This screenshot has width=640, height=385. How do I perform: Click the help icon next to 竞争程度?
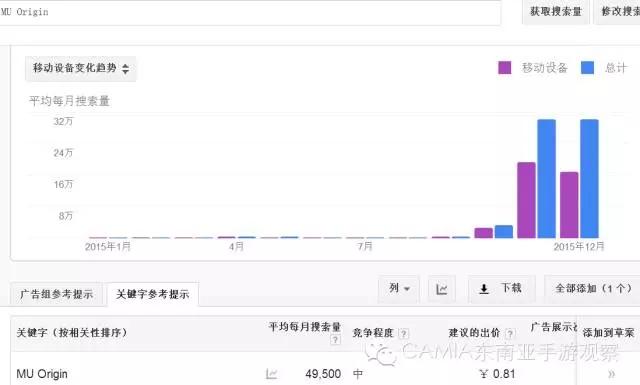(403, 334)
